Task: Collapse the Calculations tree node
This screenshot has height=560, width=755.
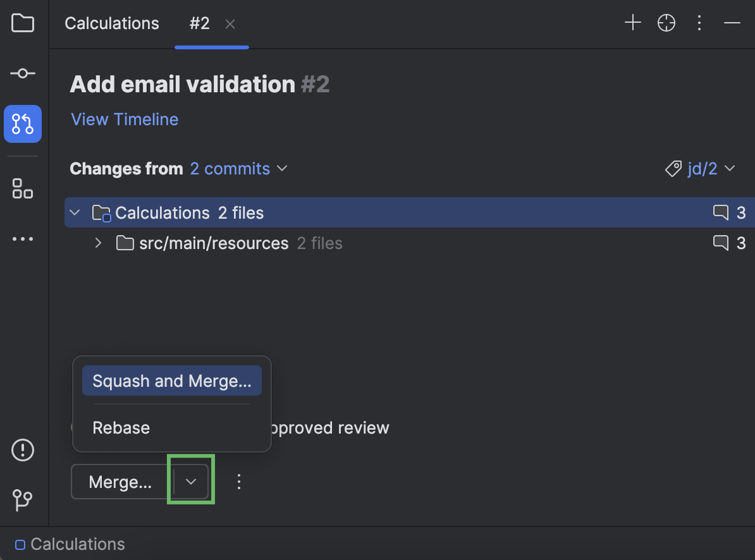Action: (75, 212)
